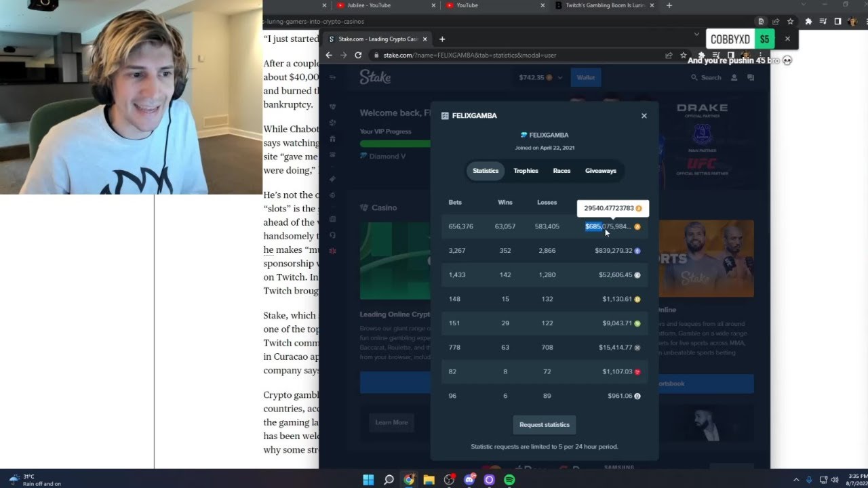
Task: Open the Races tab in user modal
Action: 561,171
